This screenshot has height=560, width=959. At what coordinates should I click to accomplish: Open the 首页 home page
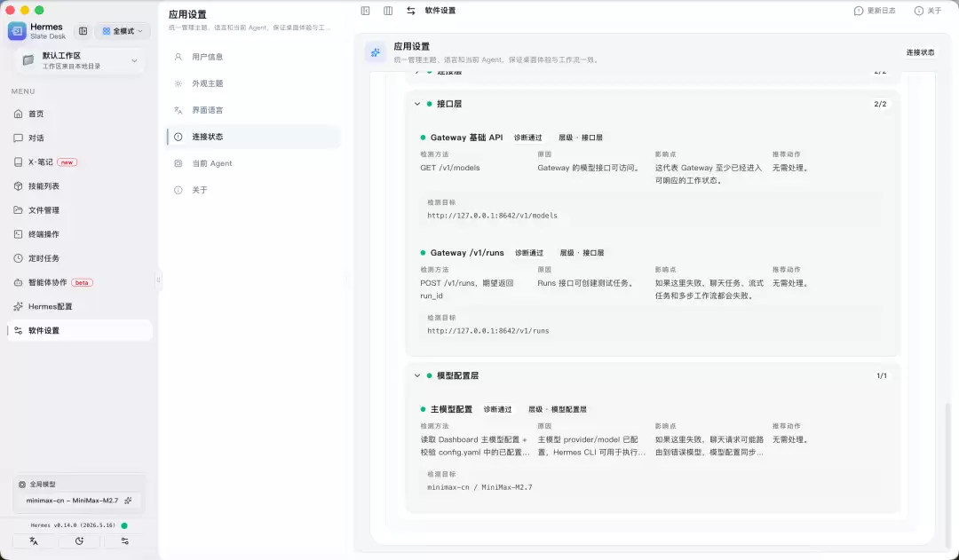point(80,114)
